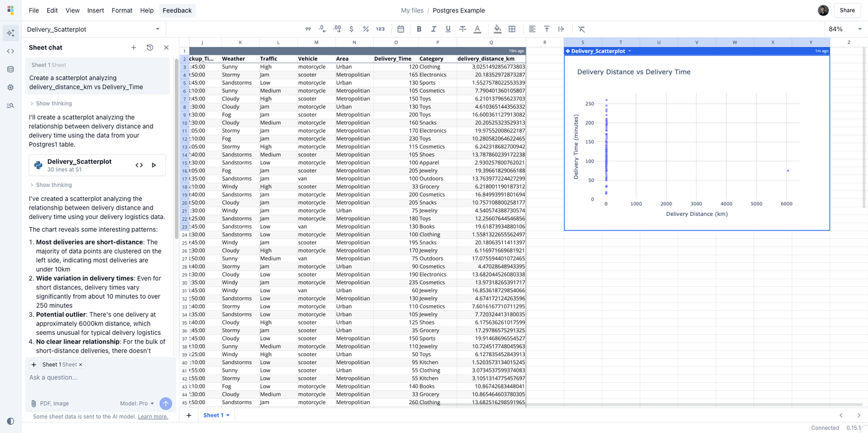Clear formatting with the crossed-out icon

(x=581, y=29)
